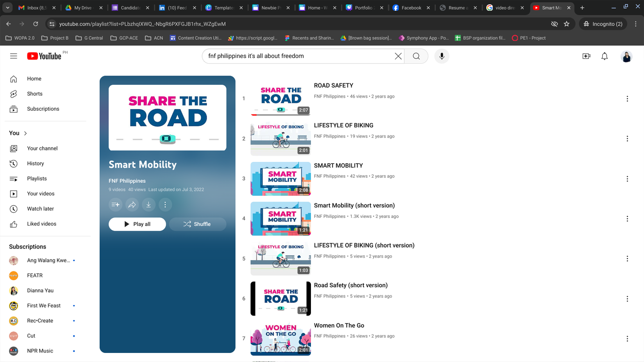Screen dimensions: 644x362
Task: Open more actions for LIFESTYLE OF BIKING (short version)
Action: (627, 259)
